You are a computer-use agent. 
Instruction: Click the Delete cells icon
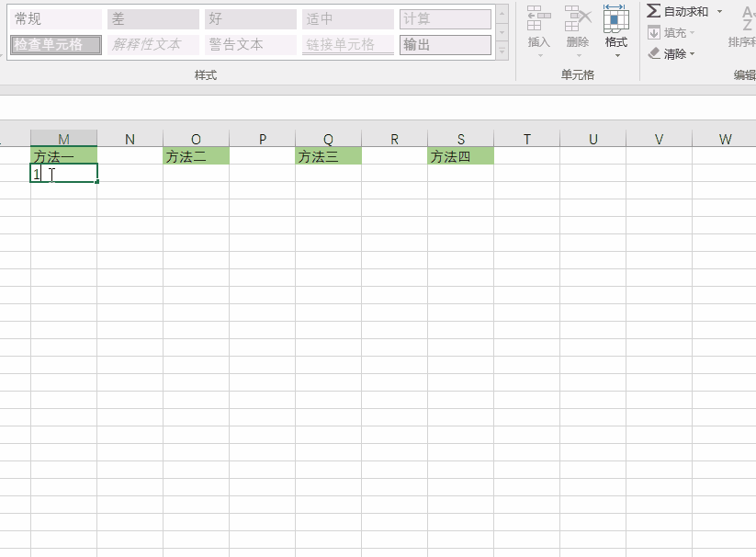pos(578,17)
